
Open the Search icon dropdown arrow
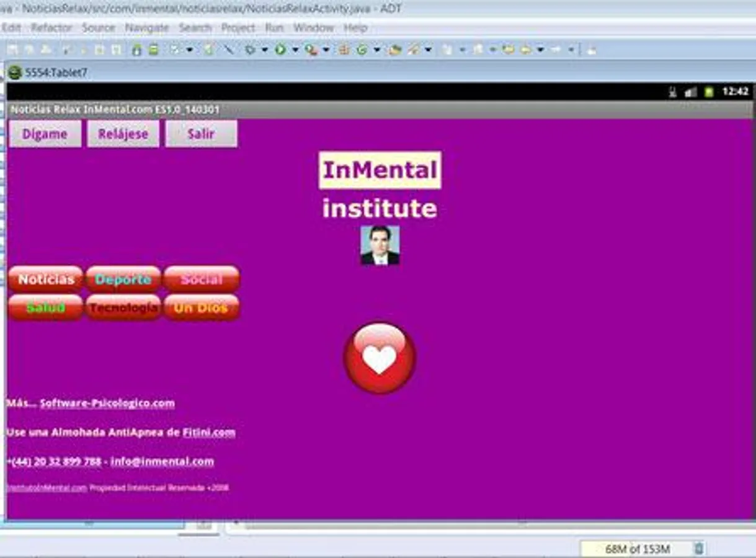(428, 50)
